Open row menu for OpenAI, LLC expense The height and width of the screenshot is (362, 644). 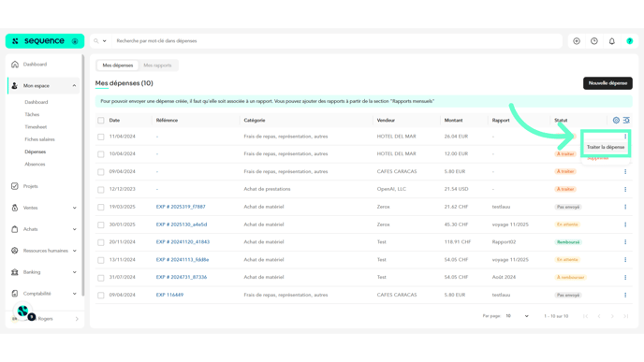tap(625, 189)
